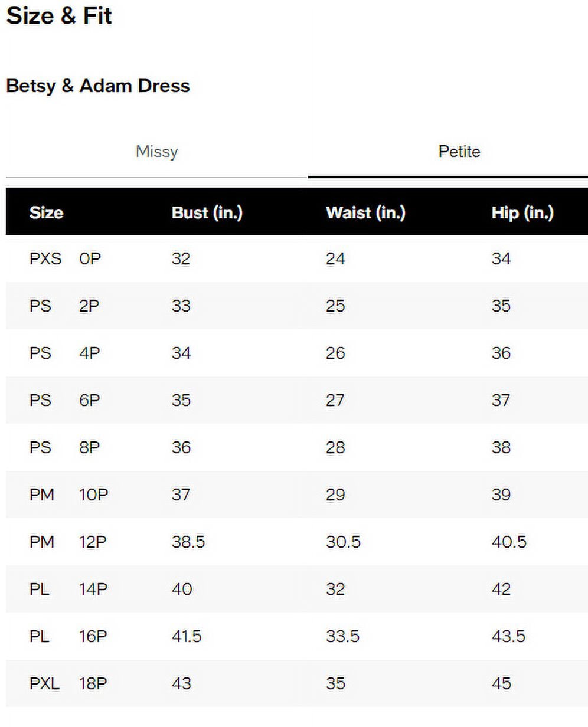Select the Petite tab

tap(459, 152)
